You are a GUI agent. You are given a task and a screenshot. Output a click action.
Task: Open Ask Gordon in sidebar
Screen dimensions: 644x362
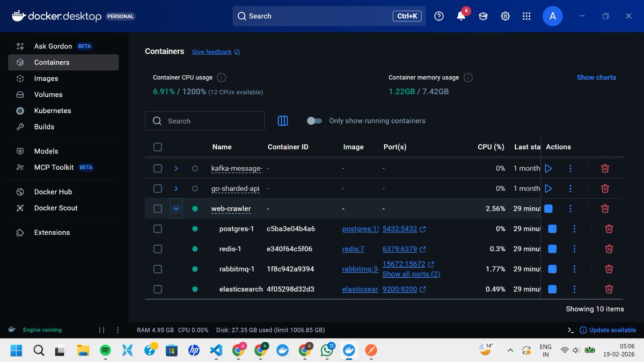[x=63, y=46]
